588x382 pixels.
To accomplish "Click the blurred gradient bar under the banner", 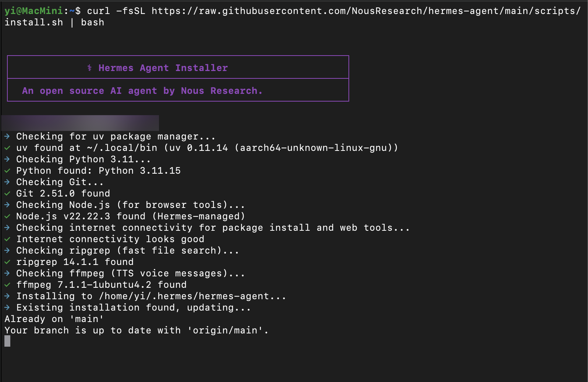I will (80, 123).
